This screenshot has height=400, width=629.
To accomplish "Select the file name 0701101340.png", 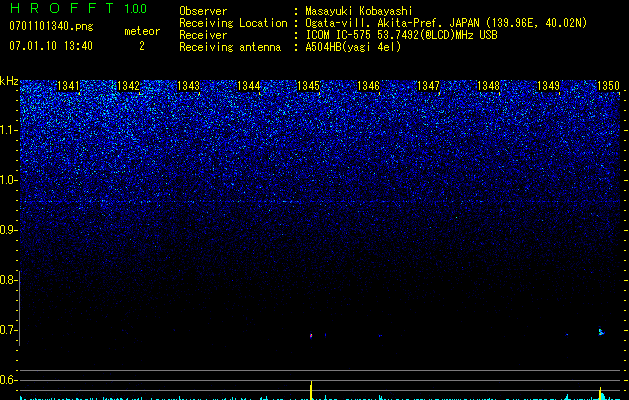I will [51, 26].
